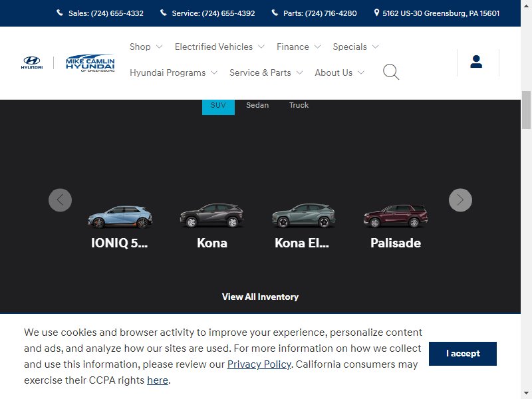Click the map pin location icon

tap(376, 13)
